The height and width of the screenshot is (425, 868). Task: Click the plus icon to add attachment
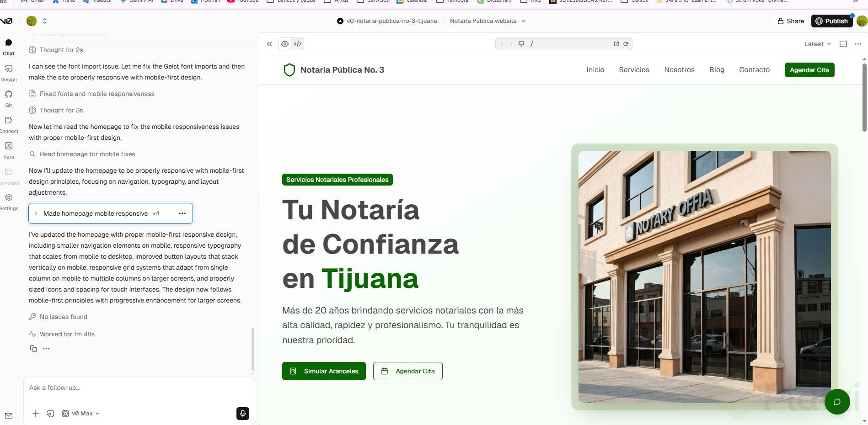pos(36,414)
